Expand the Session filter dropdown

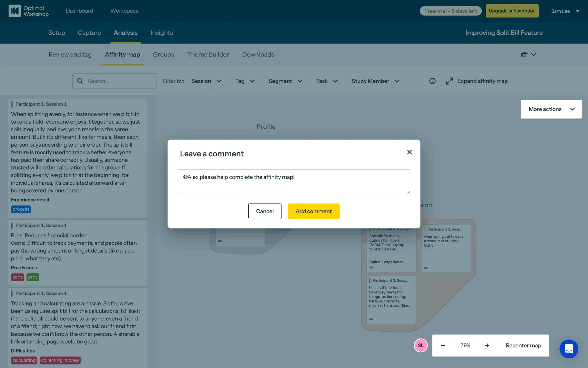tap(206, 81)
